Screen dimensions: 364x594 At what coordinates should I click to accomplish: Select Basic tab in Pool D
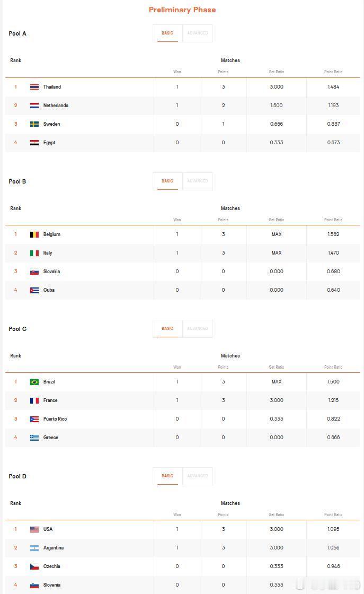point(167,476)
